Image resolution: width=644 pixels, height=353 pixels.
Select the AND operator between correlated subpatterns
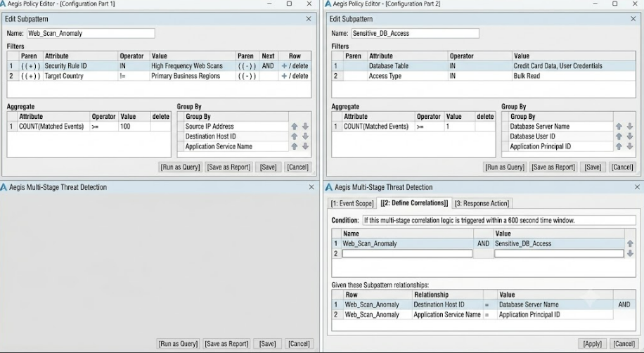[483, 244]
